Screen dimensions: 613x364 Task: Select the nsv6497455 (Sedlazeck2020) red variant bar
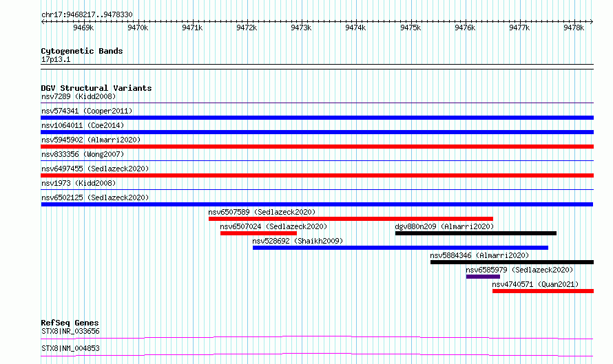pos(317,175)
